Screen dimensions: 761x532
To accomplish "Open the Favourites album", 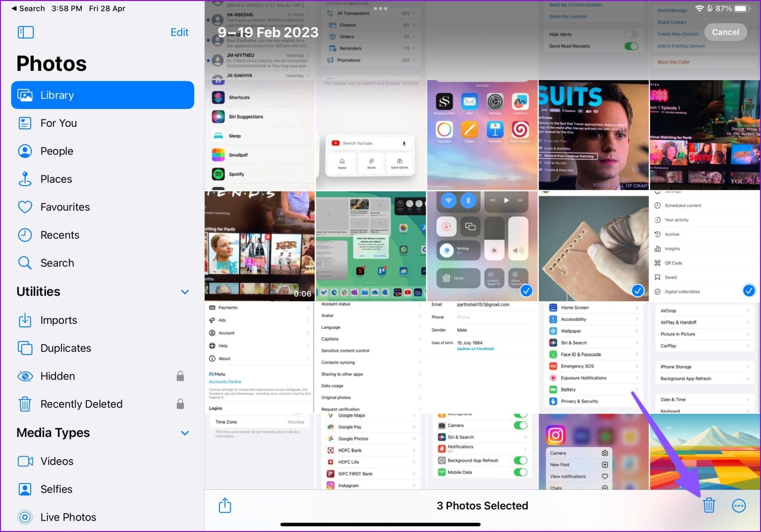I will tap(103, 207).
